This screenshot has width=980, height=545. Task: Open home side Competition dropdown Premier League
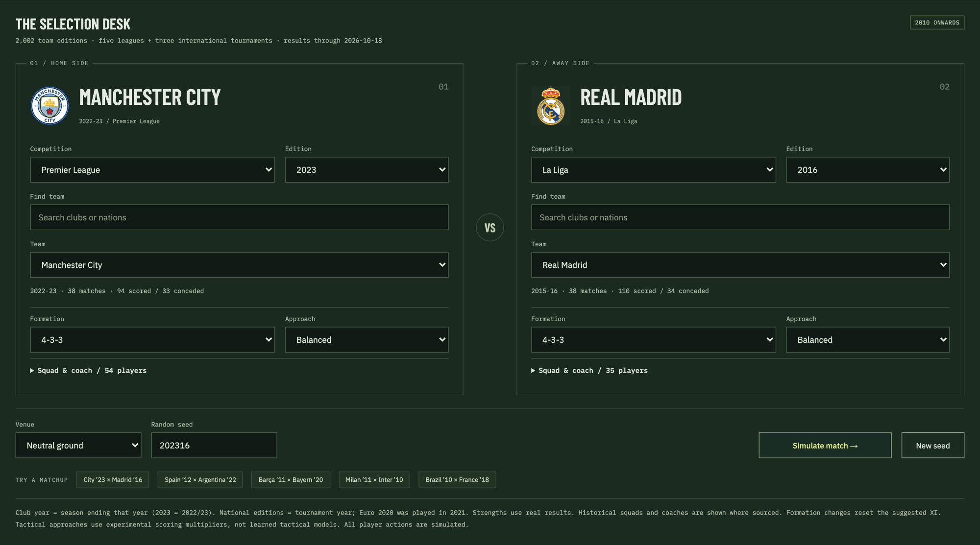coord(152,170)
